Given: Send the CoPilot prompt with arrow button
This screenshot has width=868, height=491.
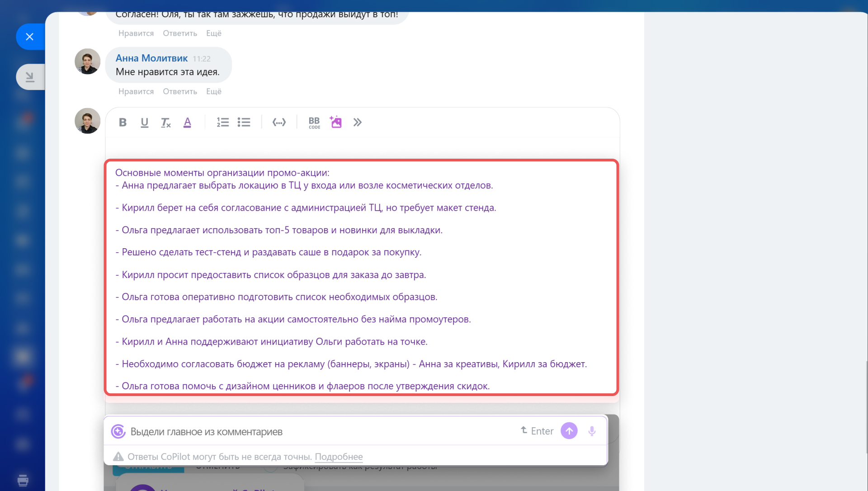Looking at the screenshot, I should coord(569,431).
